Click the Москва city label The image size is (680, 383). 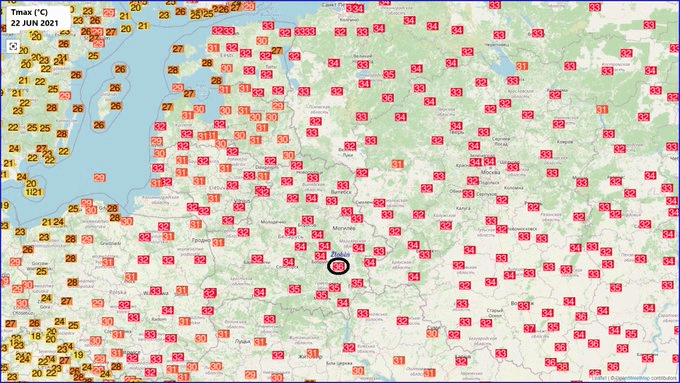490,172
